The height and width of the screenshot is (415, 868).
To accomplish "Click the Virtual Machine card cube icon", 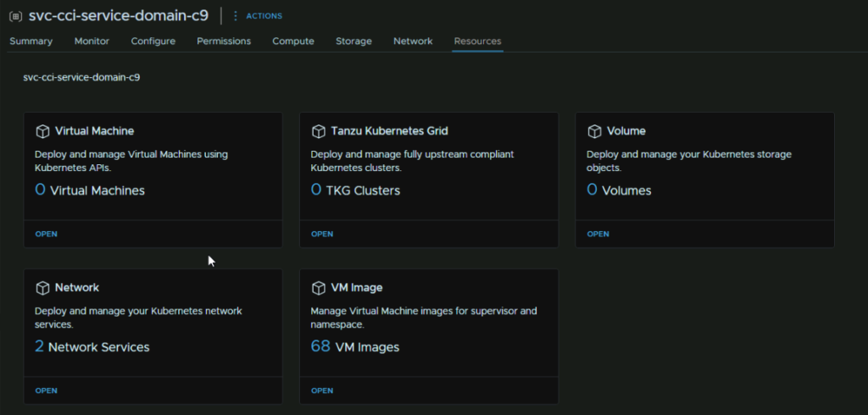I will click(x=42, y=131).
